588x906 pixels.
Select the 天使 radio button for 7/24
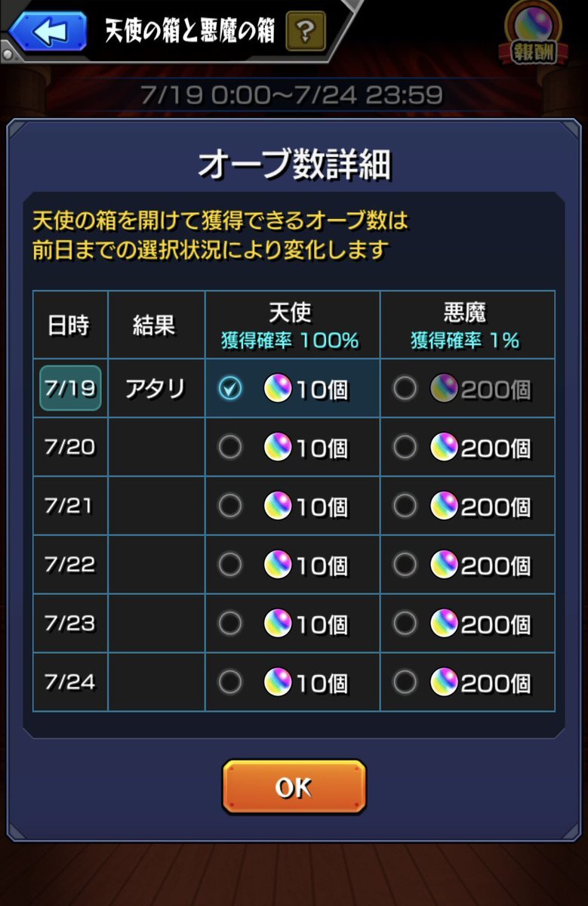pos(230,683)
